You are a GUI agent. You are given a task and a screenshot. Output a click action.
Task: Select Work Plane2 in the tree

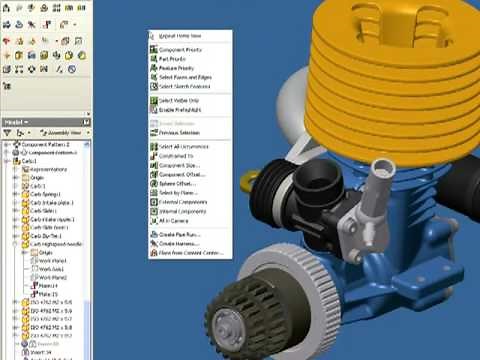coord(53,277)
